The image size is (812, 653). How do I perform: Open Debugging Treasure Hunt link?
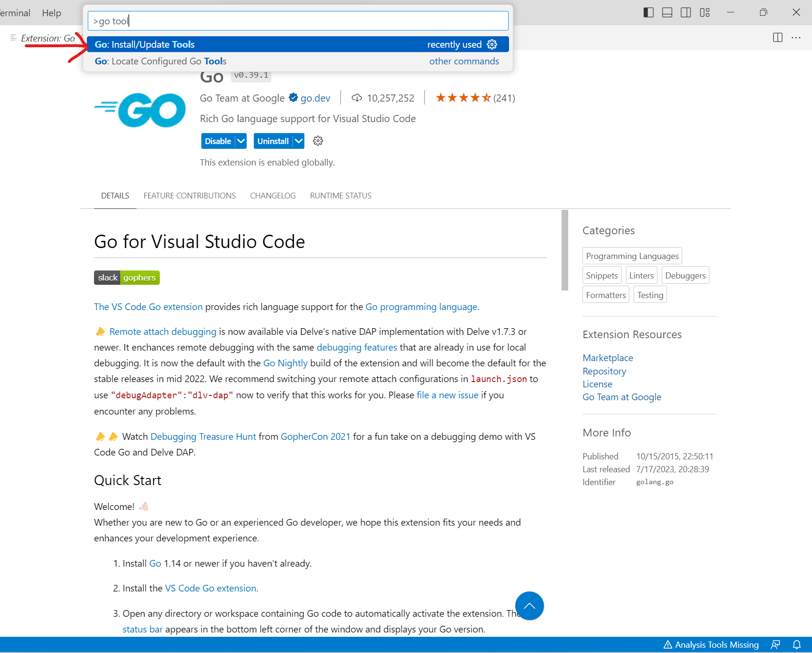pos(203,436)
